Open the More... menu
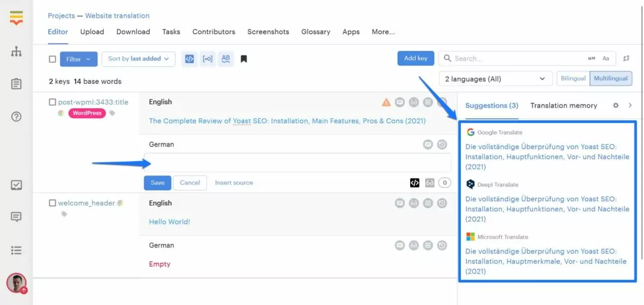This screenshot has height=305, width=644. 383,31
